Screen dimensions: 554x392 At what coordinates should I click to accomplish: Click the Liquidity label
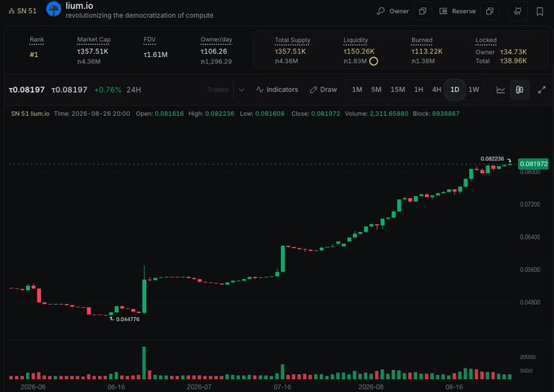[x=356, y=40]
